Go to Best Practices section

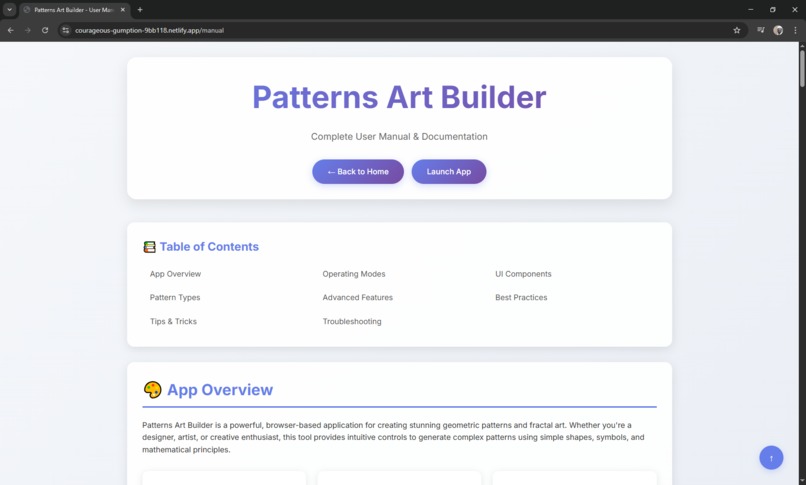click(521, 297)
